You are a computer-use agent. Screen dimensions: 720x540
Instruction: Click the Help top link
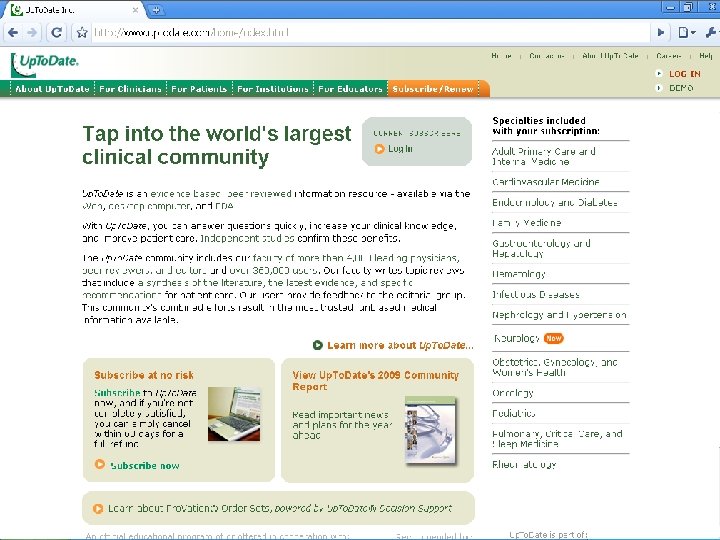[706, 56]
